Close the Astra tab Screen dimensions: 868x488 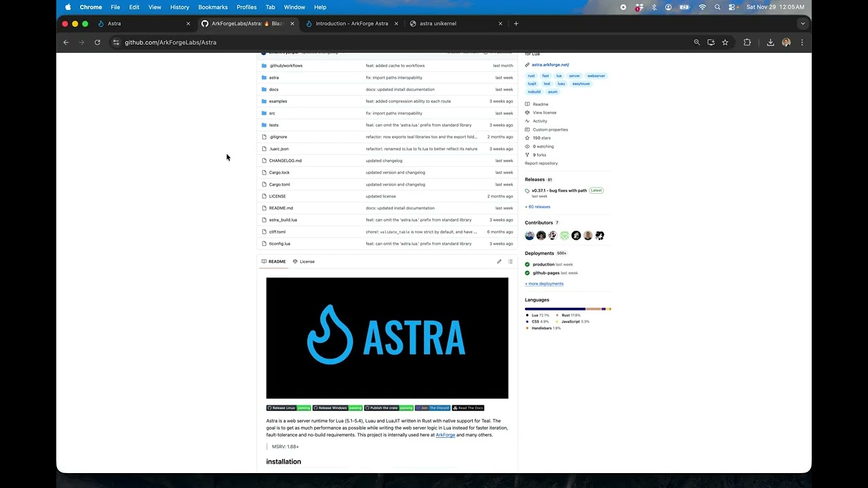pos(188,24)
